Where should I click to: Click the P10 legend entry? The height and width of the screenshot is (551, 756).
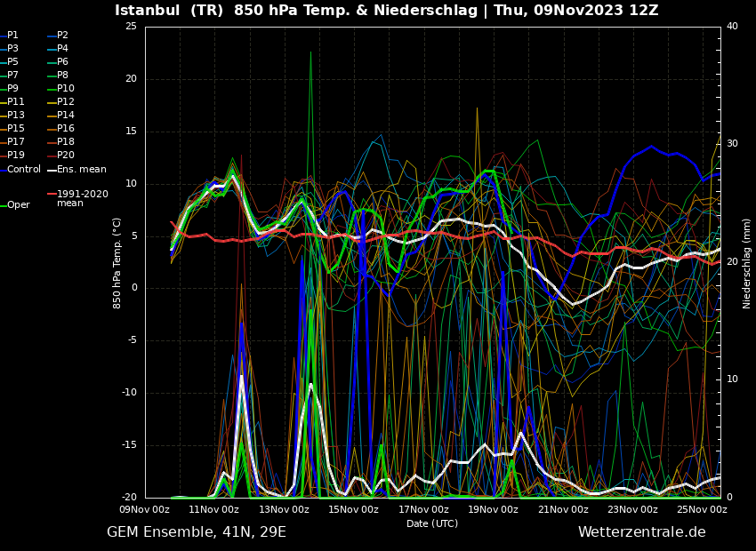pyautogui.click(x=60, y=89)
